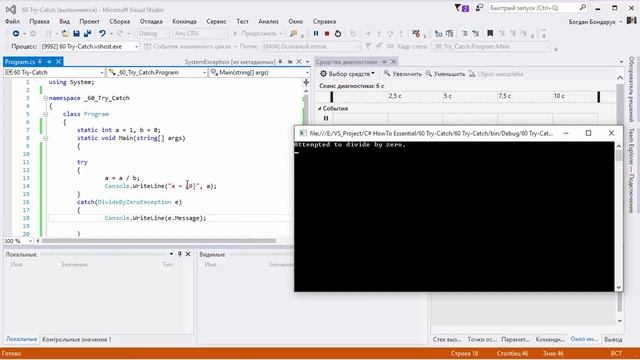Click the Console.WriteLine(e.Message) code line

coord(155,218)
